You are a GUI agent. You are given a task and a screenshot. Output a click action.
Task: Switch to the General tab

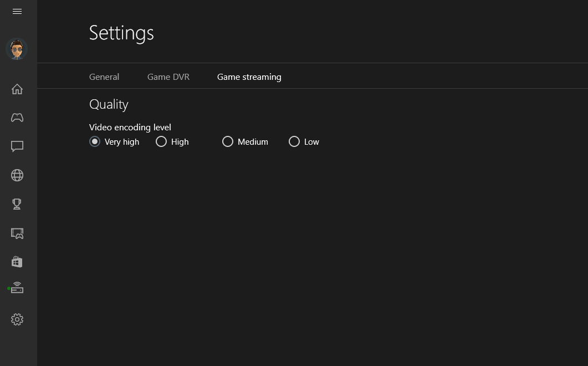tap(104, 77)
